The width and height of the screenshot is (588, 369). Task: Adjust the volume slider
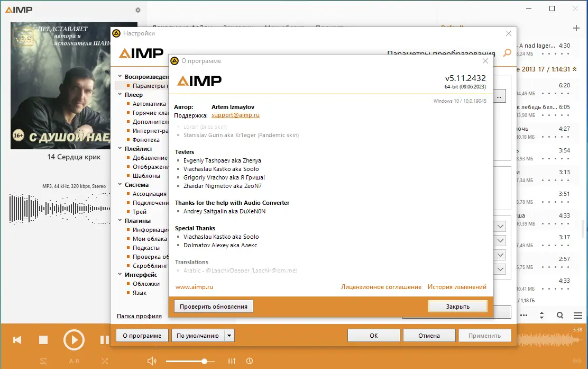(190, 361)
